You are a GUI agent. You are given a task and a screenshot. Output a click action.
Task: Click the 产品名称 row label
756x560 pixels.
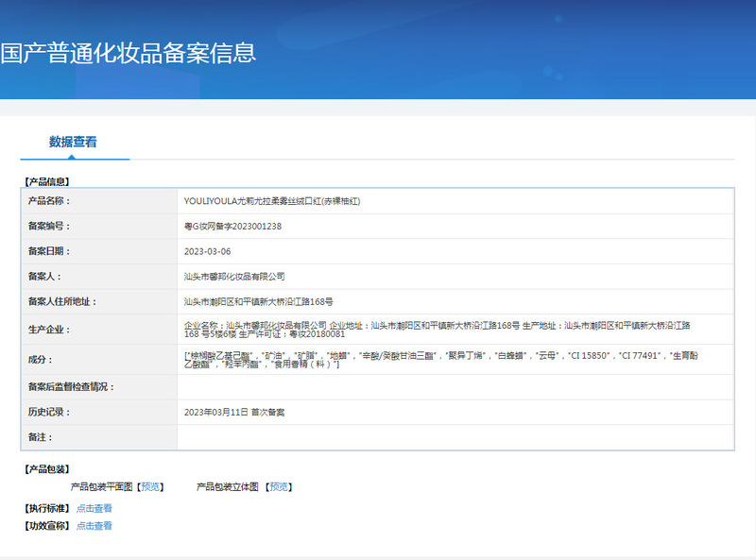click(49, 200)
